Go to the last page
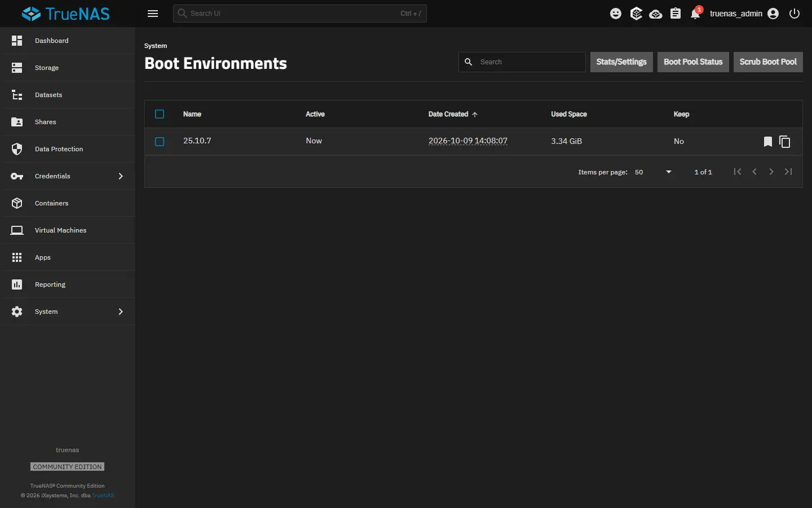Image resolution: width=812 pixels, height=508 pixels. click(x=788, y=172)
